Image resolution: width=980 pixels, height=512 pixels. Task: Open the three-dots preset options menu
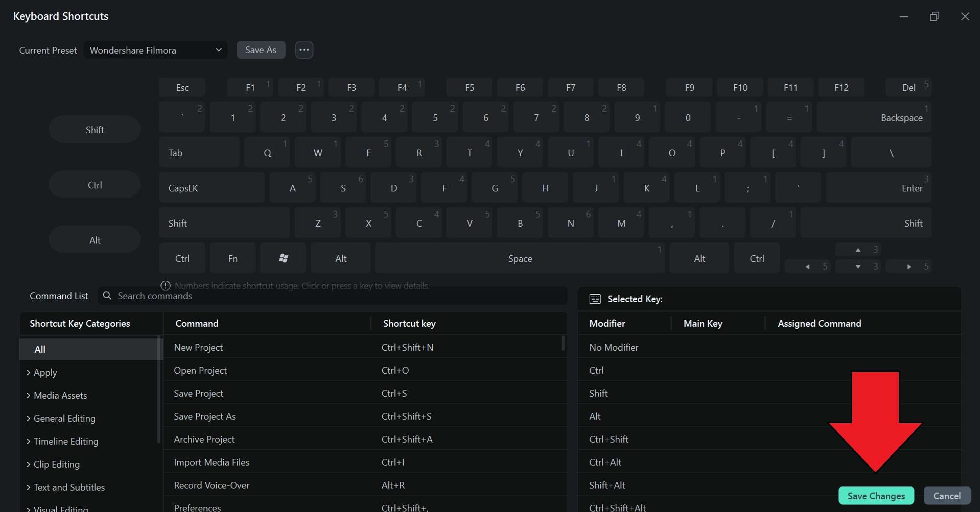[304, 50]
